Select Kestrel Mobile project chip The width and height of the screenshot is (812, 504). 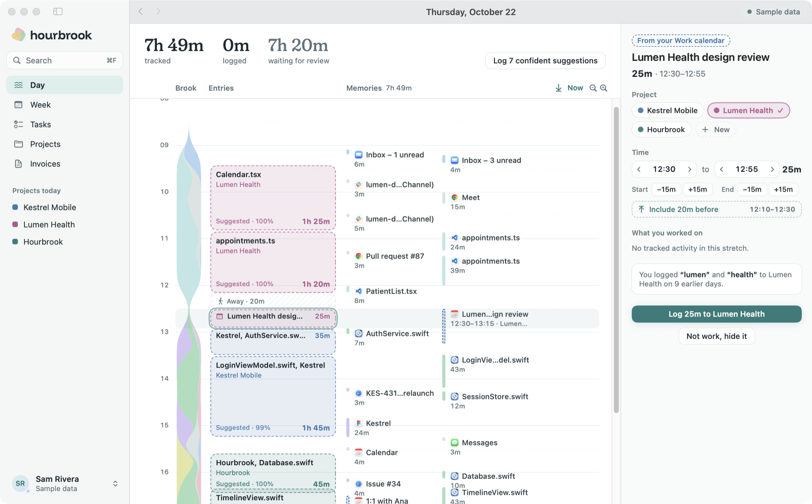667,110
